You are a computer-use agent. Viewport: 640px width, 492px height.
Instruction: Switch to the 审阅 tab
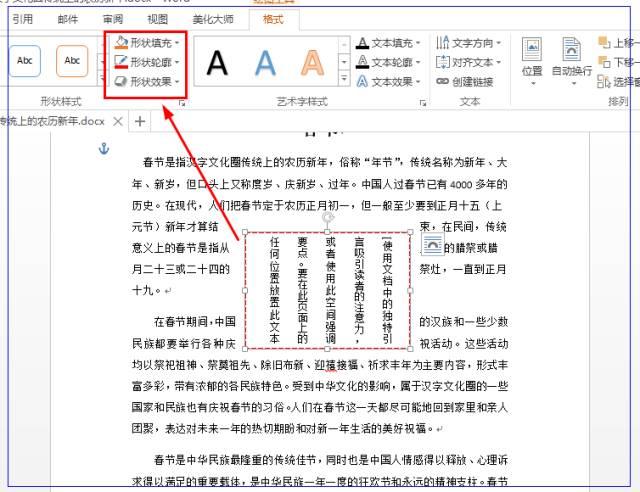coord(113,19)
